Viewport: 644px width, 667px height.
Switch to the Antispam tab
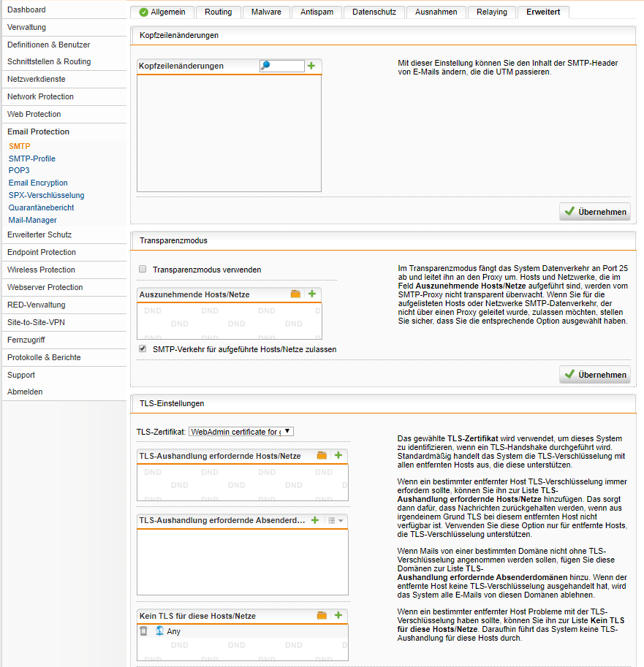coord(317,12)
